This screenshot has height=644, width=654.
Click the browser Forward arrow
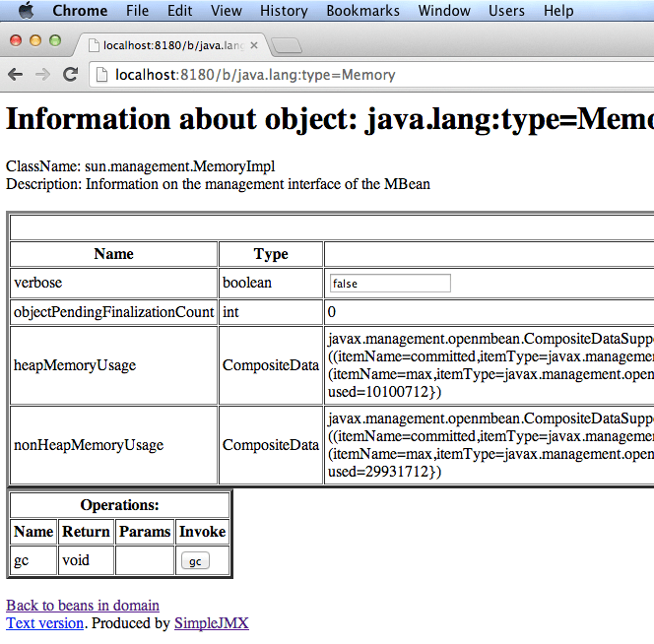(x=42, y=75)
